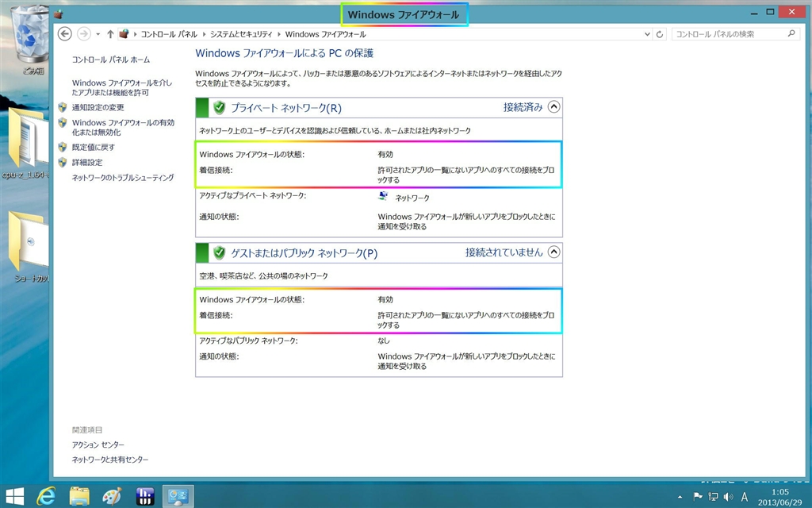
Task: Click shield icon beside 既定値に戻す
Action: [63, 147]
